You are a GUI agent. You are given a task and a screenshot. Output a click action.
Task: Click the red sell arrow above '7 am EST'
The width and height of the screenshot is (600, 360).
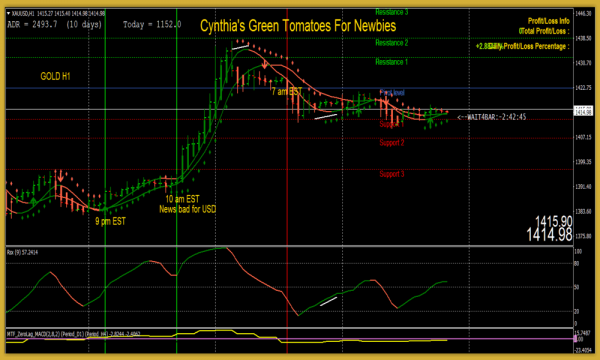tap(264, 64)
